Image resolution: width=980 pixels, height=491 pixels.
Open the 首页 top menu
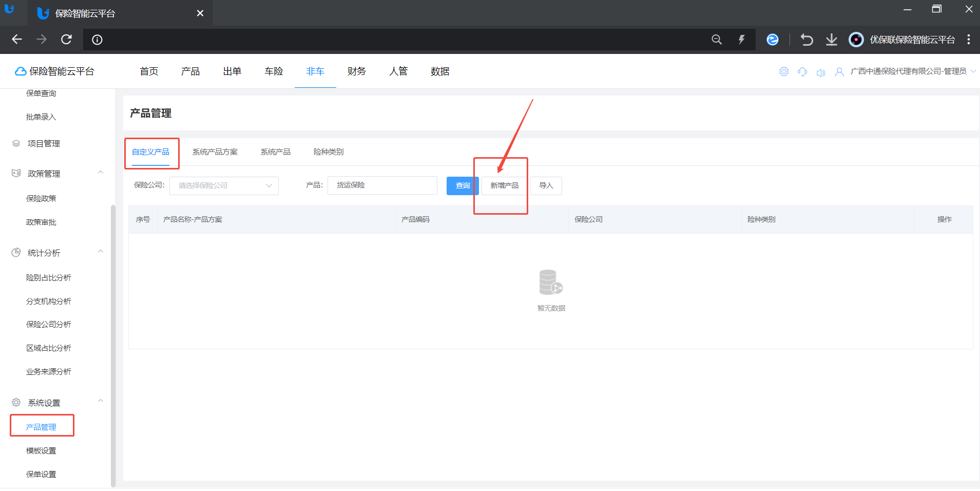tap(149, 71)
